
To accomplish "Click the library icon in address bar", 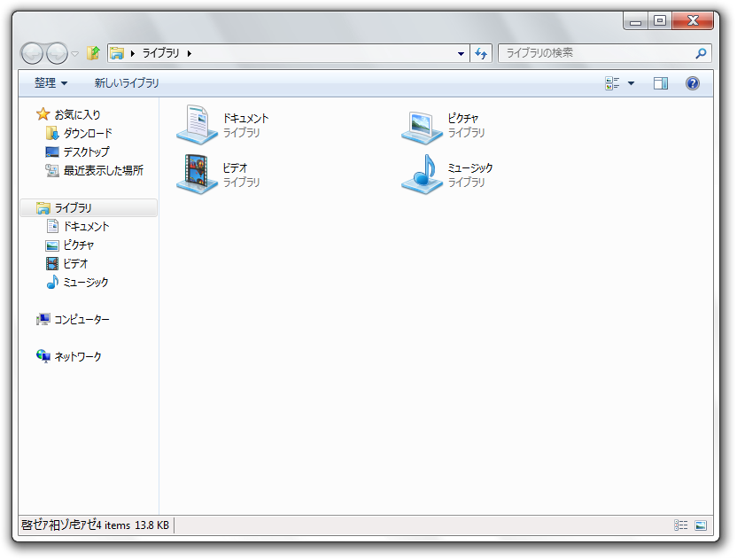I will point(117,53).
